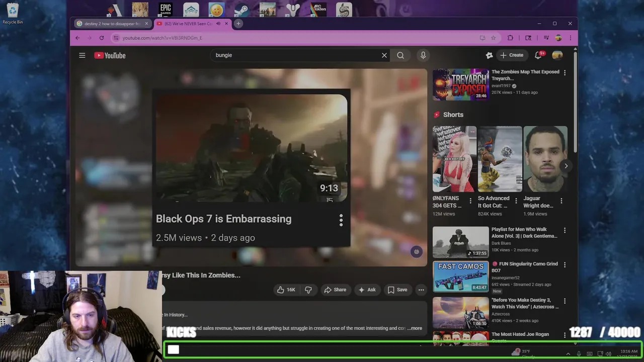
Task: Open options for 'So Advanced It Got Cut' short
Action: [x=516, y=201]
